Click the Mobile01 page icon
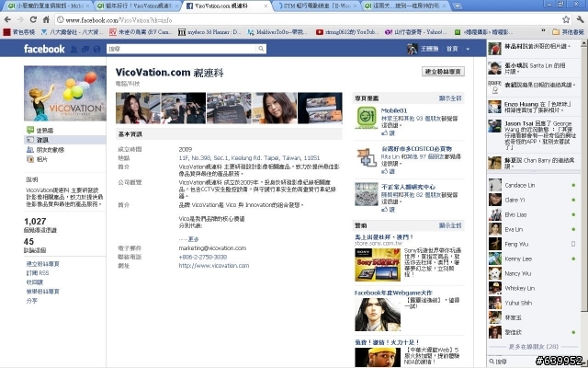 point(367,118)
